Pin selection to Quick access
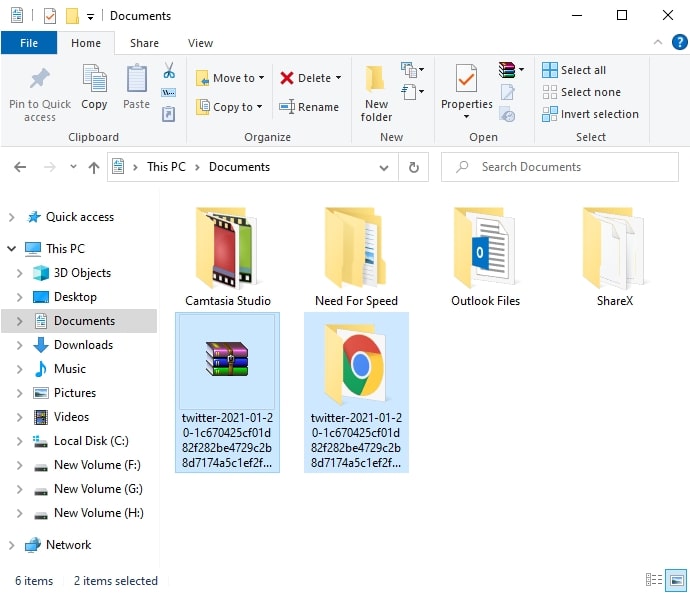The width and height of the screenshot is (690, 593). click(40, 94)
